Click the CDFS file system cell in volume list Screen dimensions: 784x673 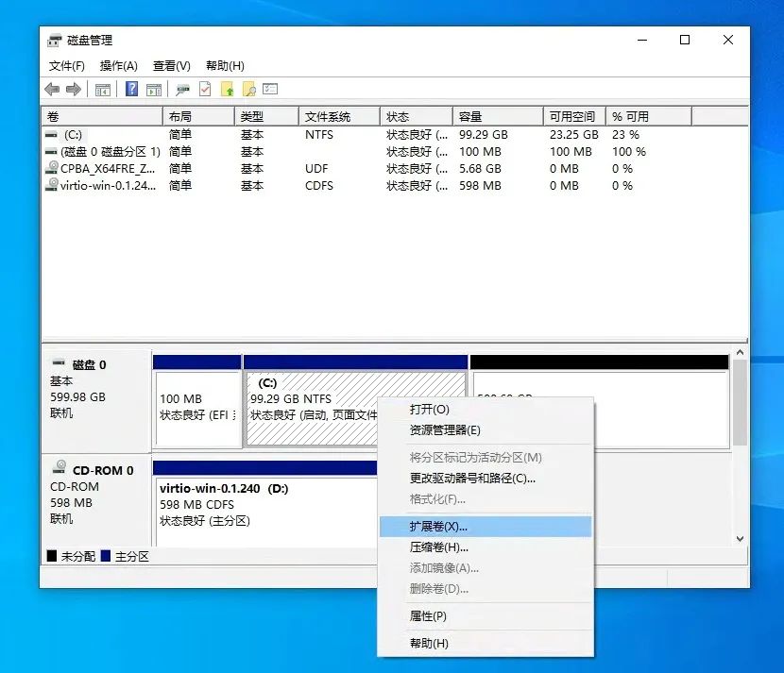(x=319, y=185)
